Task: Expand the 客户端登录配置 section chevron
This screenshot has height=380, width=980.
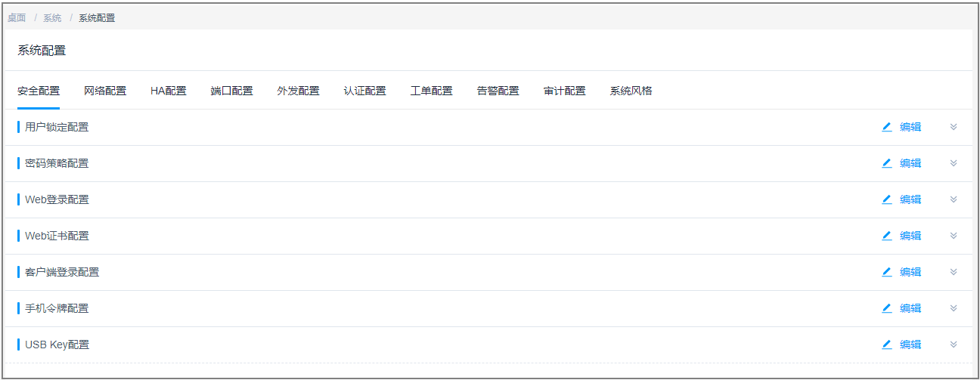Action: (954, 272)
